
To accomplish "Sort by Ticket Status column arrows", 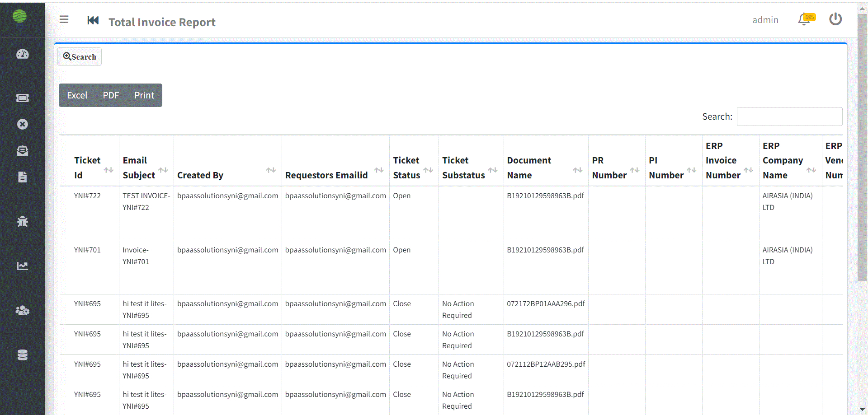I will (x=428, y=170).
